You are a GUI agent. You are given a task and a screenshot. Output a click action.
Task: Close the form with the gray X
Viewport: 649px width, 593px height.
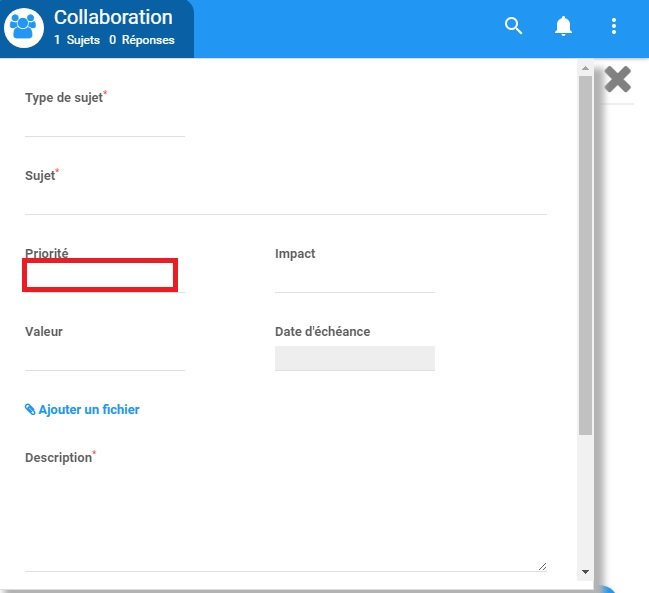coord(618,79)
